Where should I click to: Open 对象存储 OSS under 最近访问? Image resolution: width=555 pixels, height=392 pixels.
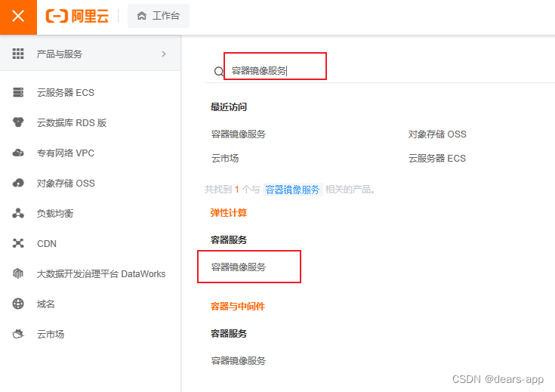pos(437,134)
